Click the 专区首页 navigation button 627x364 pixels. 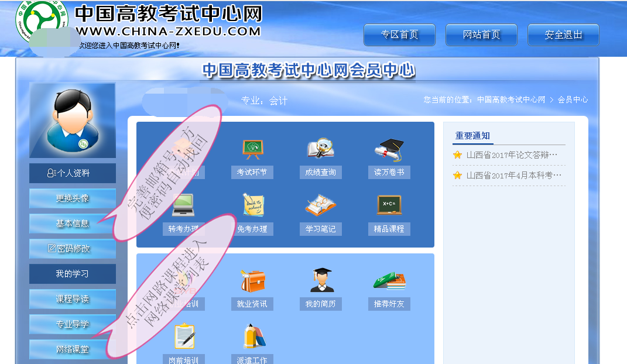point(399,35)
